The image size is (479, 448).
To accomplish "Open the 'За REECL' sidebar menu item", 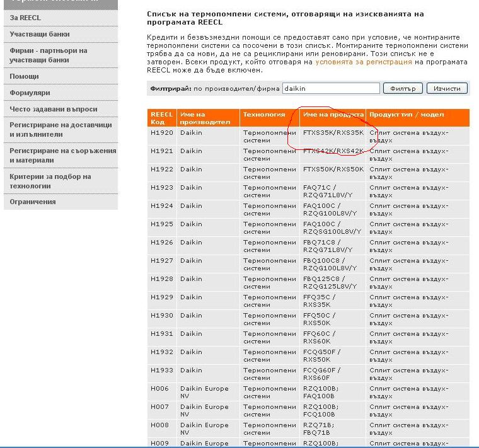I will (x=25, y=18).
